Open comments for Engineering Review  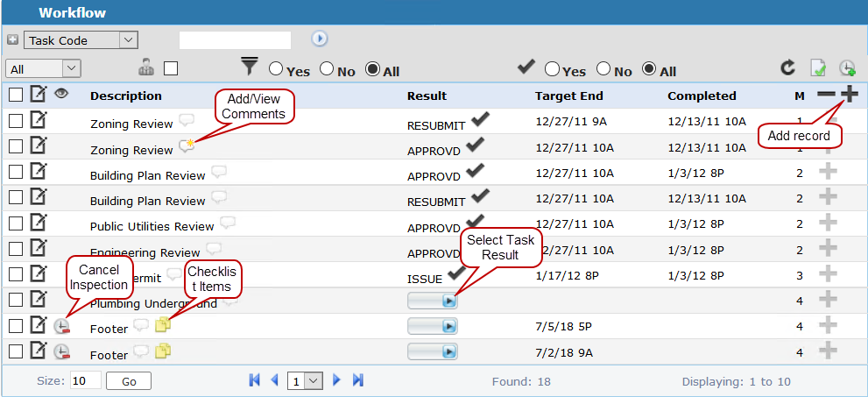point(214,248)
